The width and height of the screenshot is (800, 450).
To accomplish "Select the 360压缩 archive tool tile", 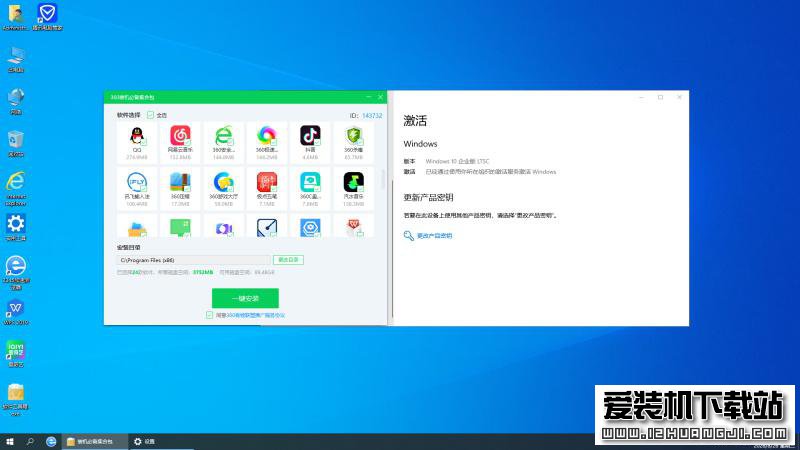I will pos(180,188).
